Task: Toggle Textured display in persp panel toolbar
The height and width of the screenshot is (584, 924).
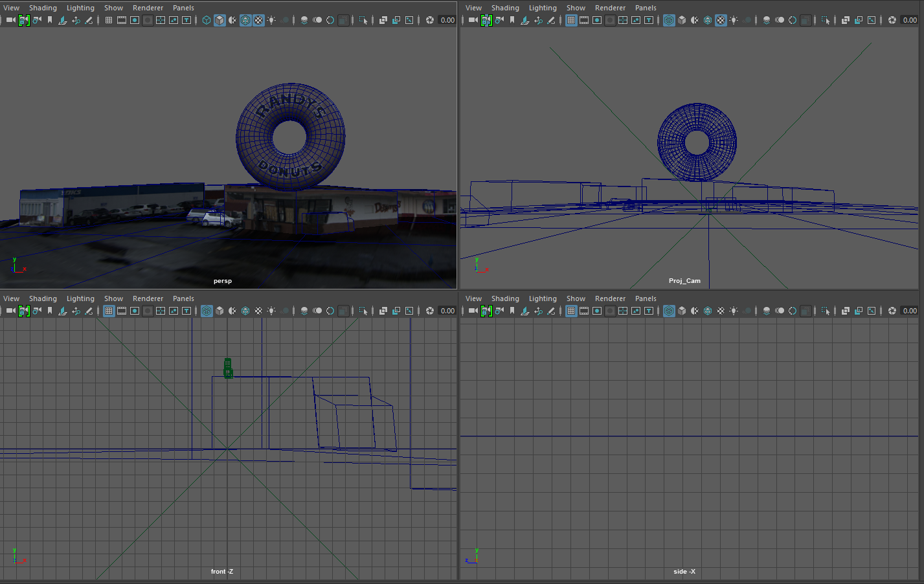Action: (x=258, y=20)
